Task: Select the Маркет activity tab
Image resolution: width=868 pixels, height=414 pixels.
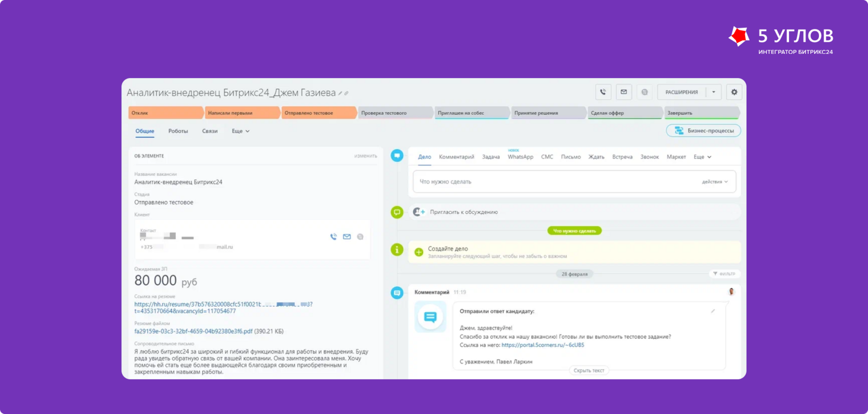Action: tap(676, 157)
